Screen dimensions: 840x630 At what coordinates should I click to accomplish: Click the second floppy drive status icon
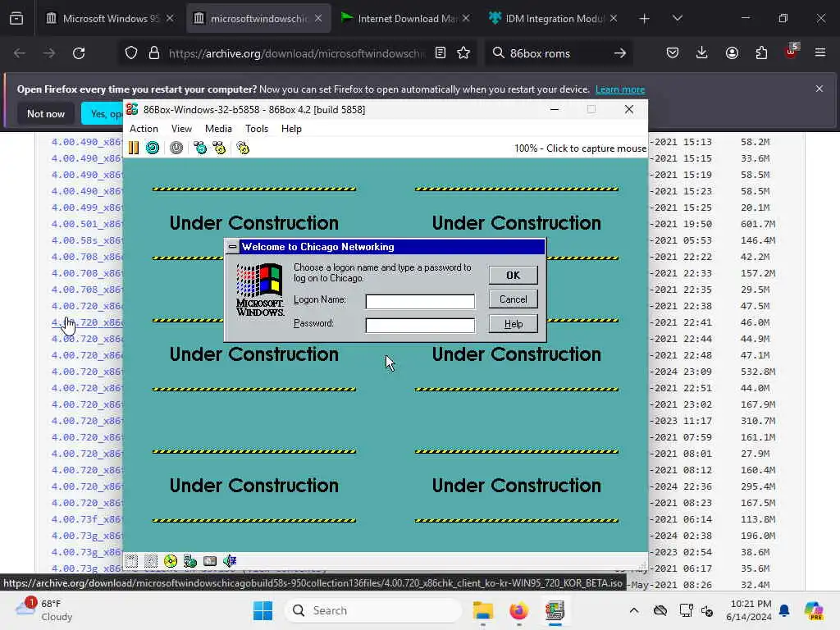pyautogui.click(x=151, y=561)
